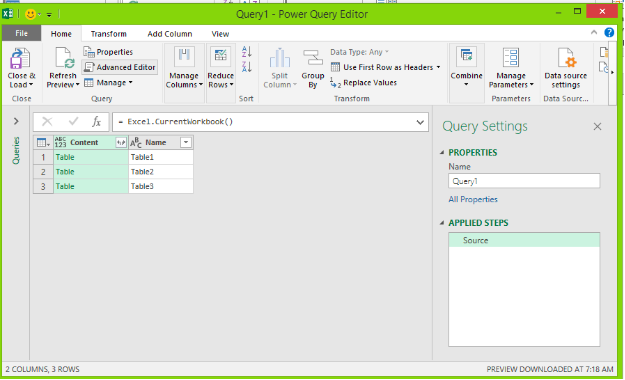Open query Properties
625x380 pixels.
108,52
